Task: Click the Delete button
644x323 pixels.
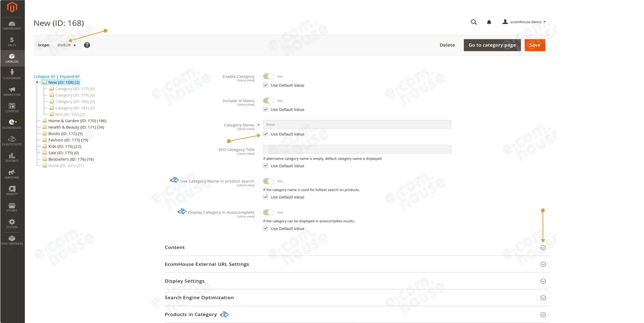Action: pyautogui.click(x=447, y=45)
